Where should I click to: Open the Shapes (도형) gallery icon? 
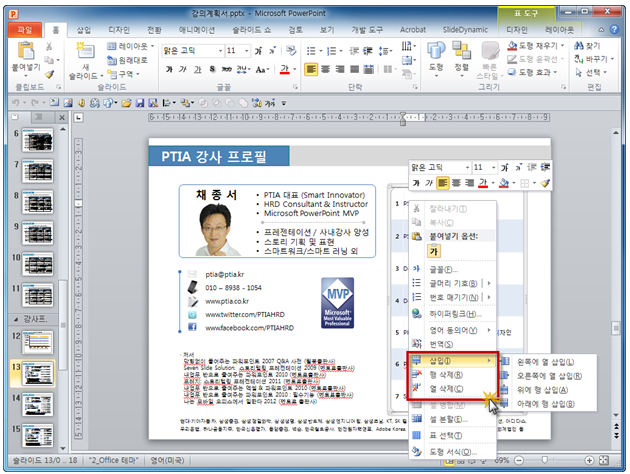[x=436, y=51]
